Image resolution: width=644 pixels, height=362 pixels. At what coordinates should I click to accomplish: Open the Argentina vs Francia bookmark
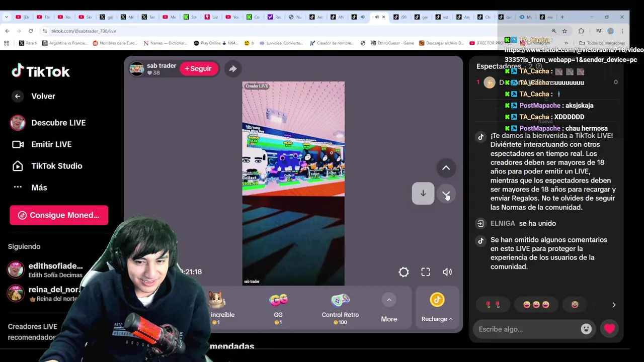[65, 43]
